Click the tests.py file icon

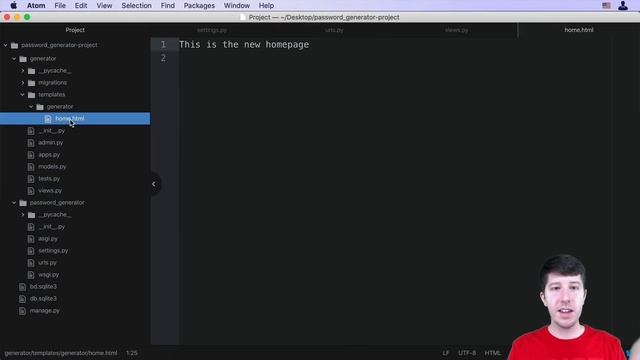[x=31, y=179]
